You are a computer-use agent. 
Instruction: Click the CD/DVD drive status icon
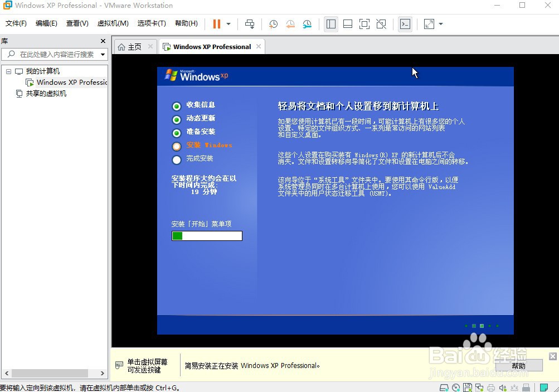coord(455,388)
